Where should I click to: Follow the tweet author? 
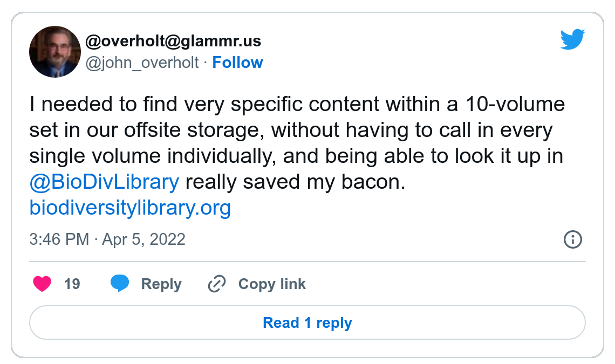click(x=237, y=63)
